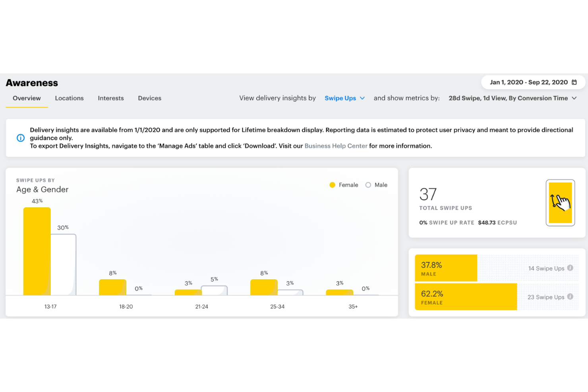
Task: Switch to the Interests tab
Action: 111,98
